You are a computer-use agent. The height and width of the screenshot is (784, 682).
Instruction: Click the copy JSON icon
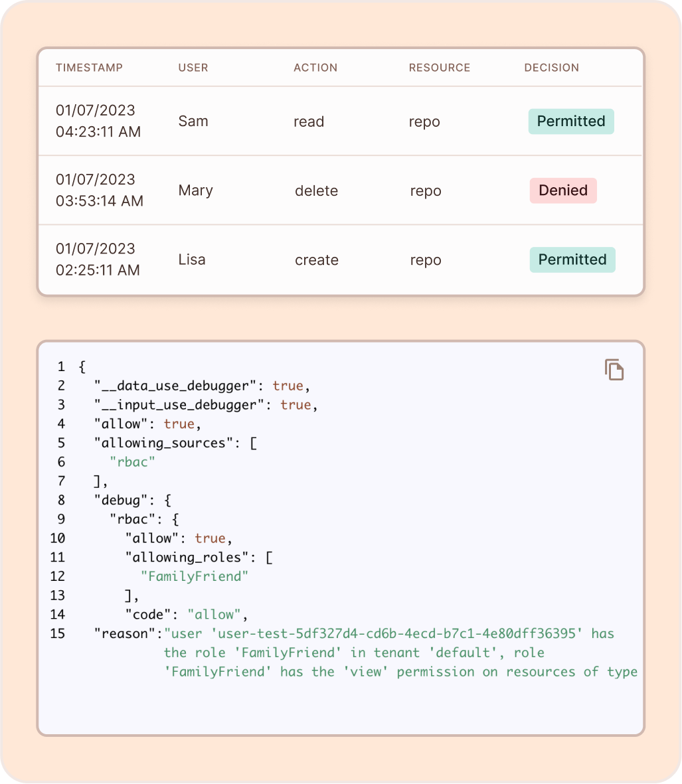point(614,370)
